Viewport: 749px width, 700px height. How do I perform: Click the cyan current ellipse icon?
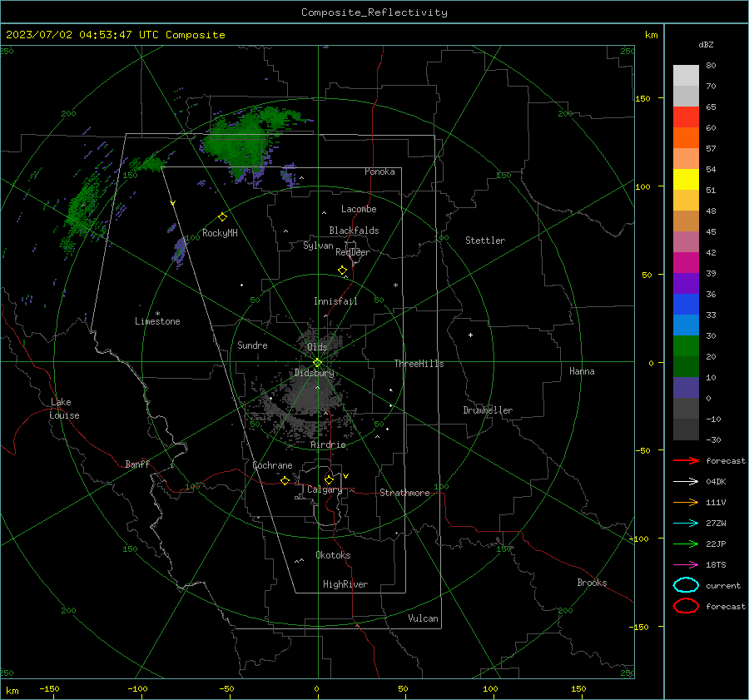[686, 585]
